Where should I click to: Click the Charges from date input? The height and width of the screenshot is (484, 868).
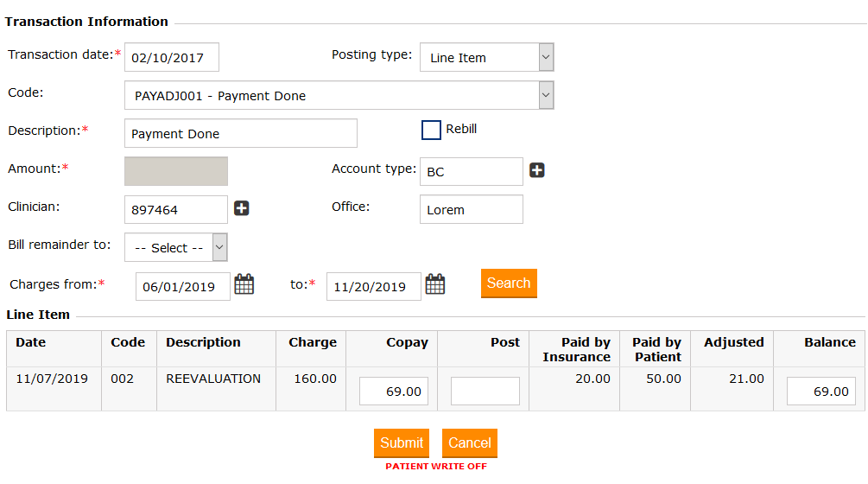pos(183,286)
